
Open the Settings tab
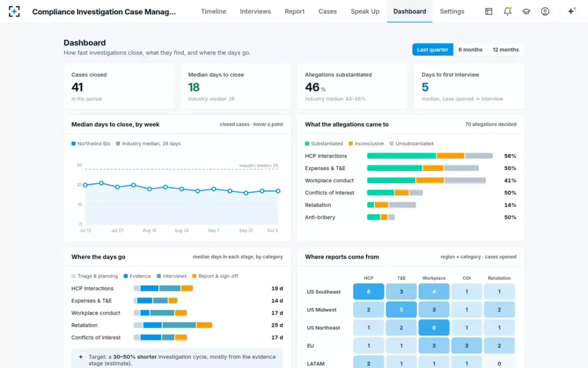pyautogui.click(x=452, y=11)
